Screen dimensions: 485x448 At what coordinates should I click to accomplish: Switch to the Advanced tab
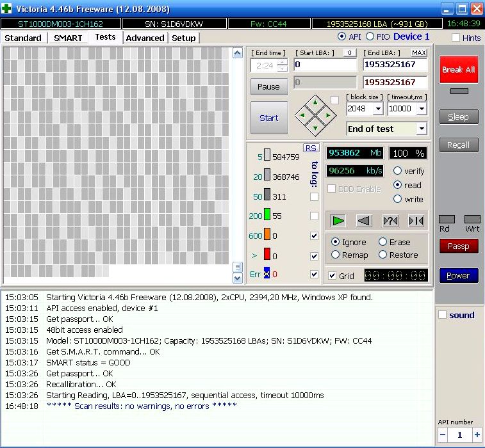(145, 38)
